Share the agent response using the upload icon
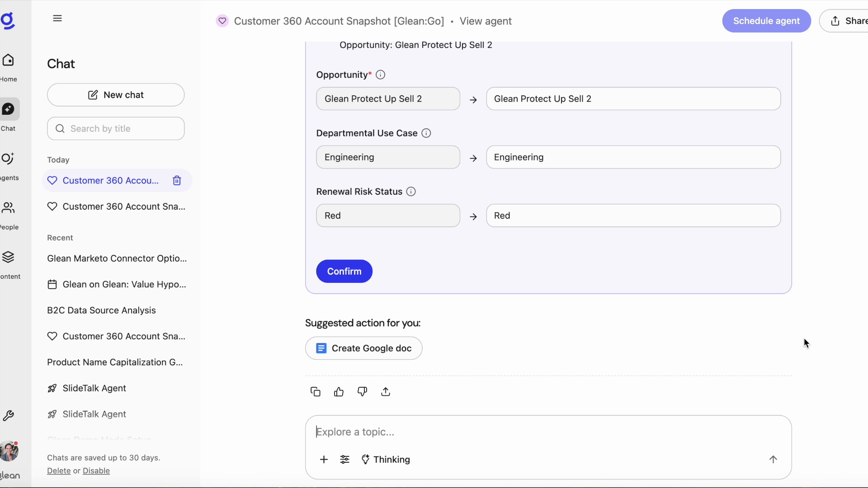The width and height of the screenshot is (868, 488). [x=386, y=392]
